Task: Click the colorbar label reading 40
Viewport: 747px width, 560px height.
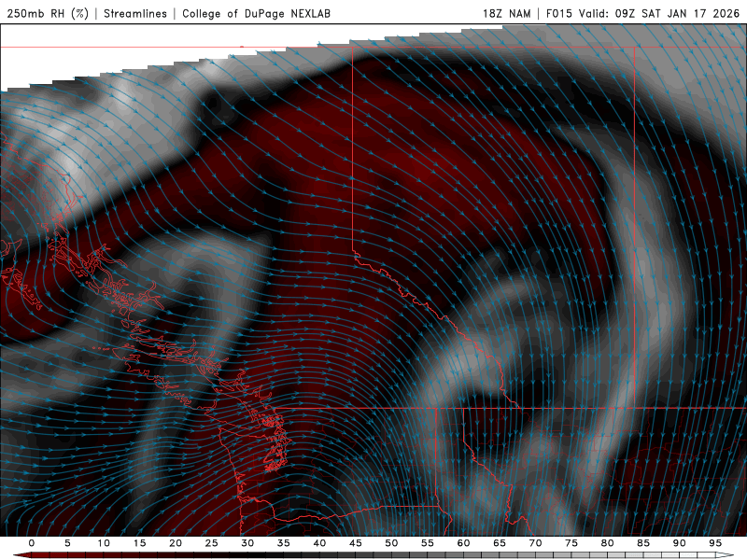Action: pyautogui.click(x=319, y=543)
